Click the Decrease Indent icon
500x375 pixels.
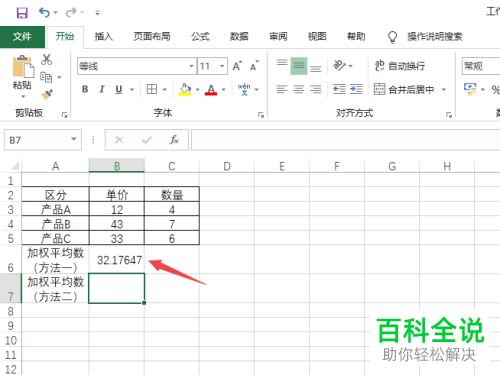(x=339, y=89)
